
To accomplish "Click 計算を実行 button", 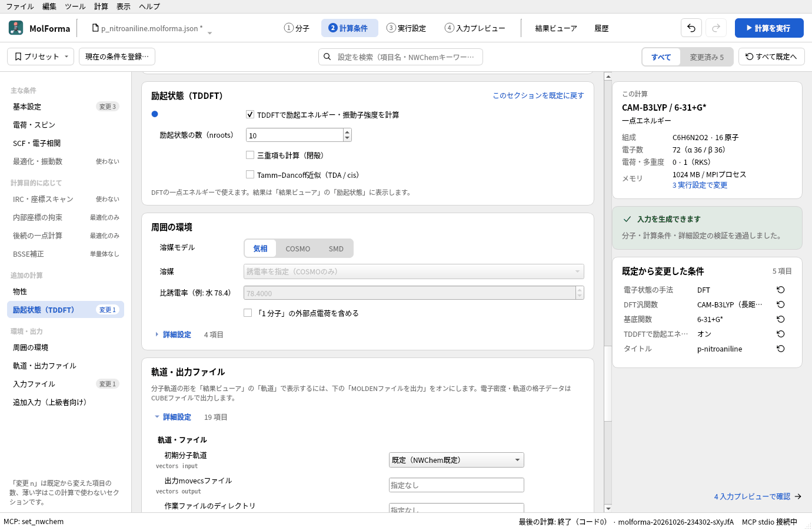I will point(769,28).
